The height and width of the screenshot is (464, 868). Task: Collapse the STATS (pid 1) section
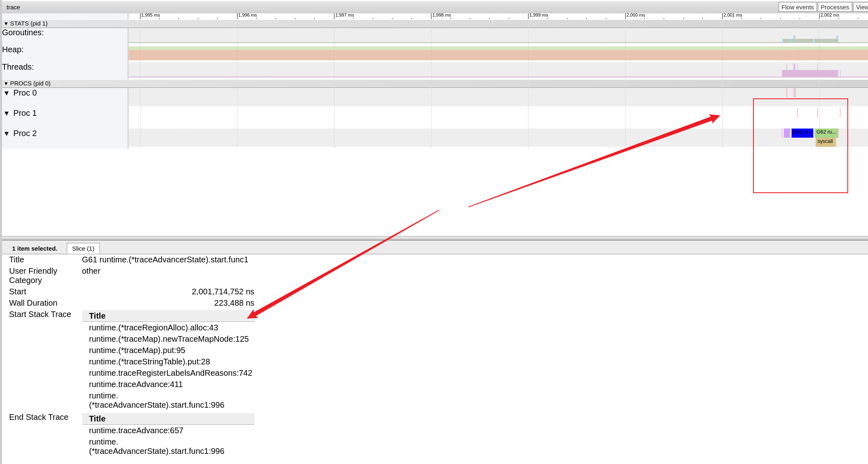coord(6,23)
